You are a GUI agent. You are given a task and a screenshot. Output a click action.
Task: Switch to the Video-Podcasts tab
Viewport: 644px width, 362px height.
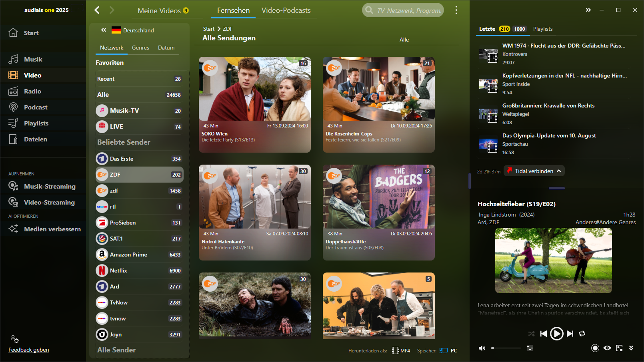point(286,10)
